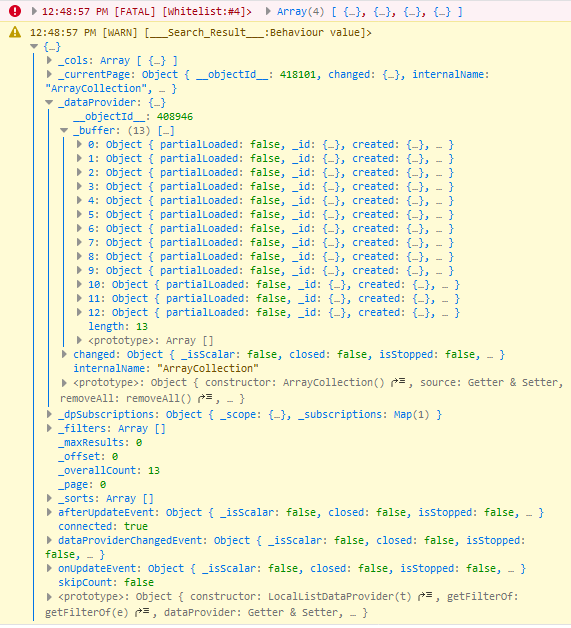The width and height of the screenshot is (571, 628).
Task: Click the _overallCount: 13 property
Action: pyautogui.click(x=109, y=471)
